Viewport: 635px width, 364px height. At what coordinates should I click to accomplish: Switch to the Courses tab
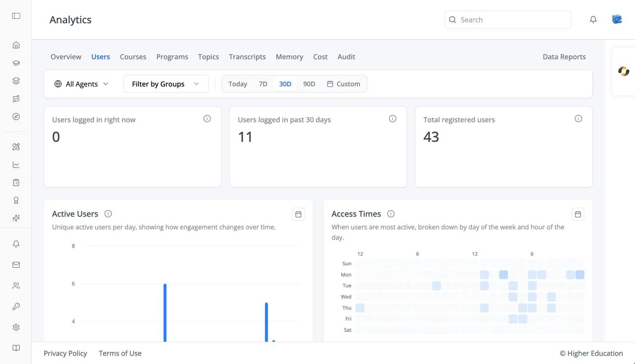(x=133, y=57)
